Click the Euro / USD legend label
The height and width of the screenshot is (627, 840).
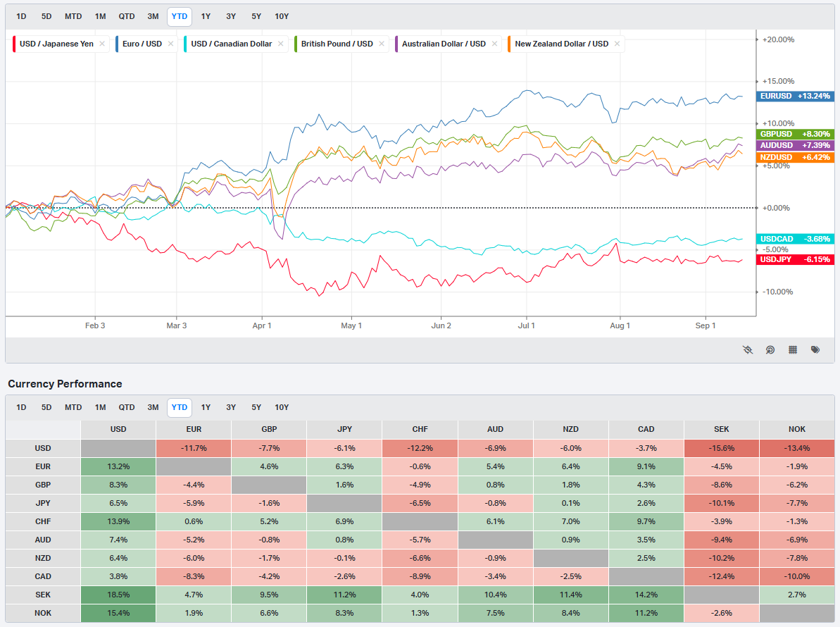coord(142,44)
